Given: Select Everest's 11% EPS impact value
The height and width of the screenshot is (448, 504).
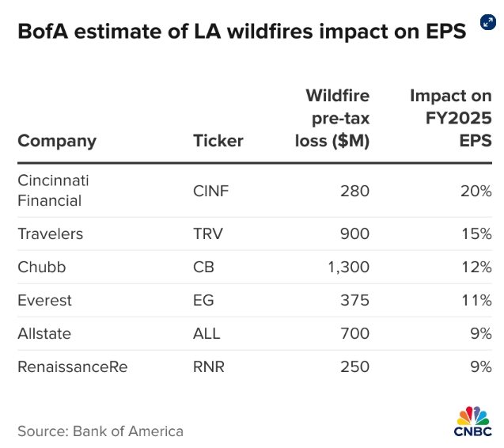Looking at the screenshot, I should (477, 300).
